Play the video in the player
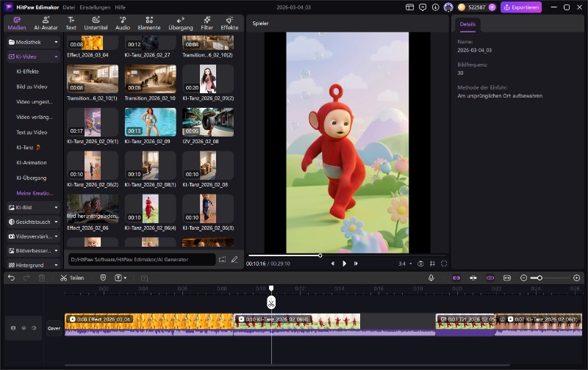 (344, 264)
